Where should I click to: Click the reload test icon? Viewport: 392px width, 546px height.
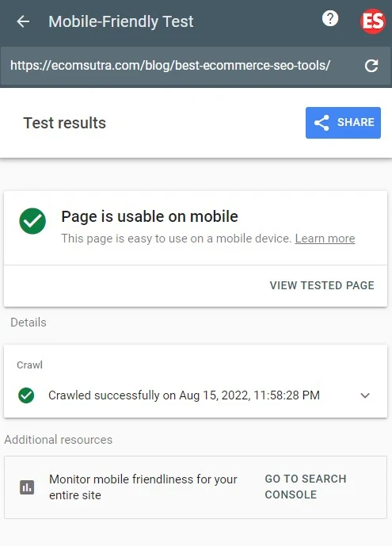pos(371,66)
